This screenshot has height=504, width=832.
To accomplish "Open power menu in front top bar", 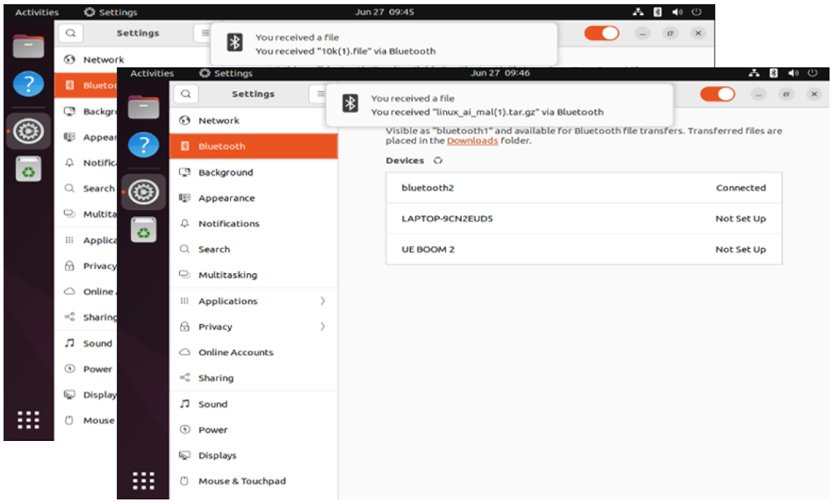I will click(x=812, y=73).
